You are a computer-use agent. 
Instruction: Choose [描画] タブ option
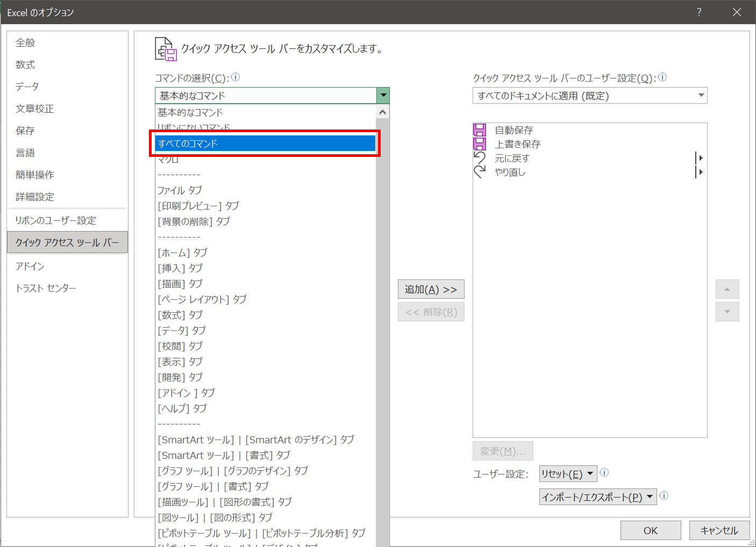coord(266,284)
